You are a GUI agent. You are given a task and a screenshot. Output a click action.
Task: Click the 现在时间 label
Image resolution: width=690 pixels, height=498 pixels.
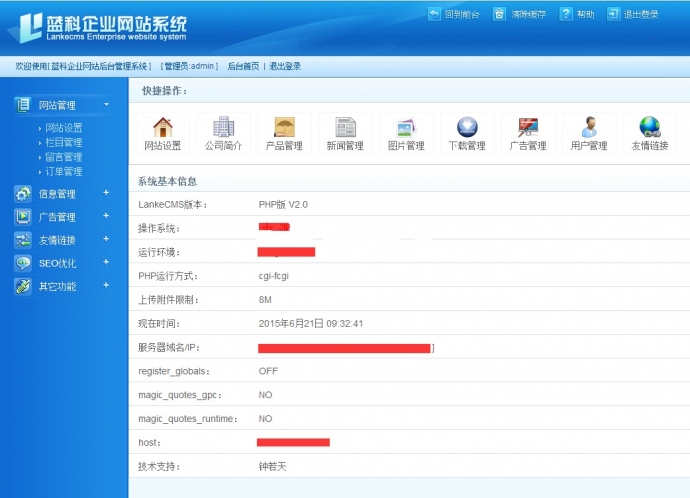(x=159, y=323)
